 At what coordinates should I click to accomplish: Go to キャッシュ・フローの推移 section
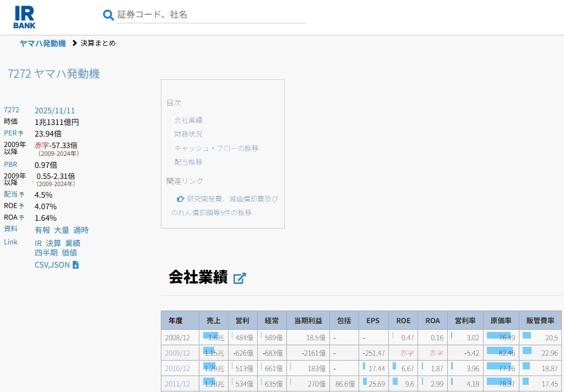[x=216, y=148]
